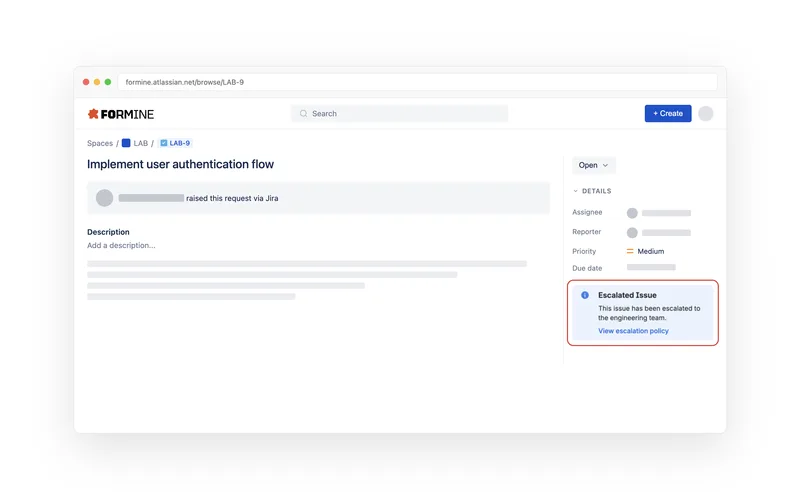Screen dimensions: 800x501
Task: Click the Reporter avatar
Action: pyautogui.click(x=632, y=233)
